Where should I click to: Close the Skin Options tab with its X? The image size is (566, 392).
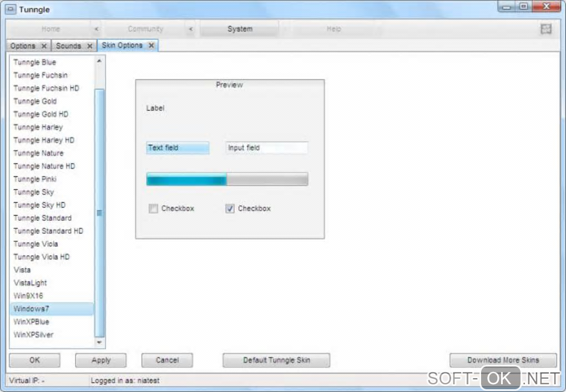tap(151, 45)
